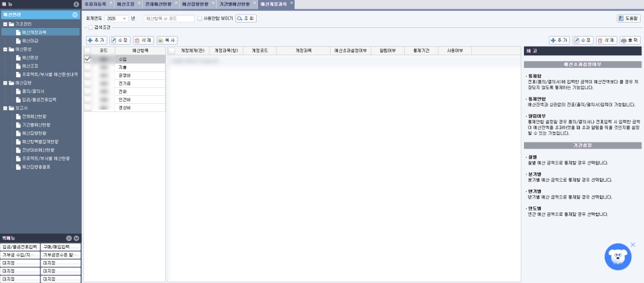
Task: Click the right-side 수정 edit button
Action: click(x=583, y=40)
